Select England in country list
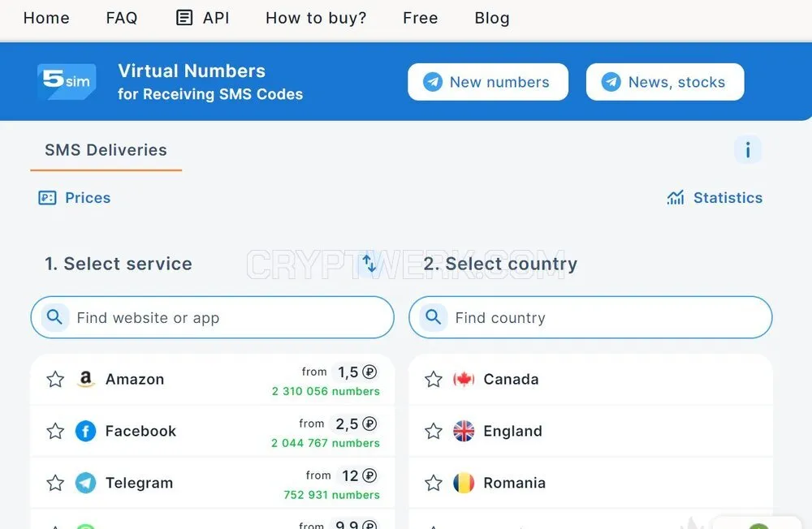Image resolution: width=812 pixels, height=529 pixels. pyautogui.click(x=590, y=431)
